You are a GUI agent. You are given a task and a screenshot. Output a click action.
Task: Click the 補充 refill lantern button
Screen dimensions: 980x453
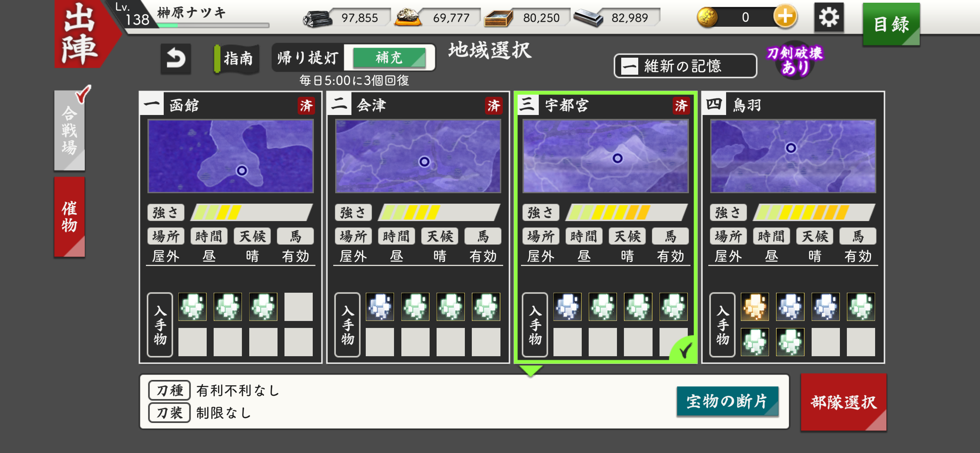389,58
